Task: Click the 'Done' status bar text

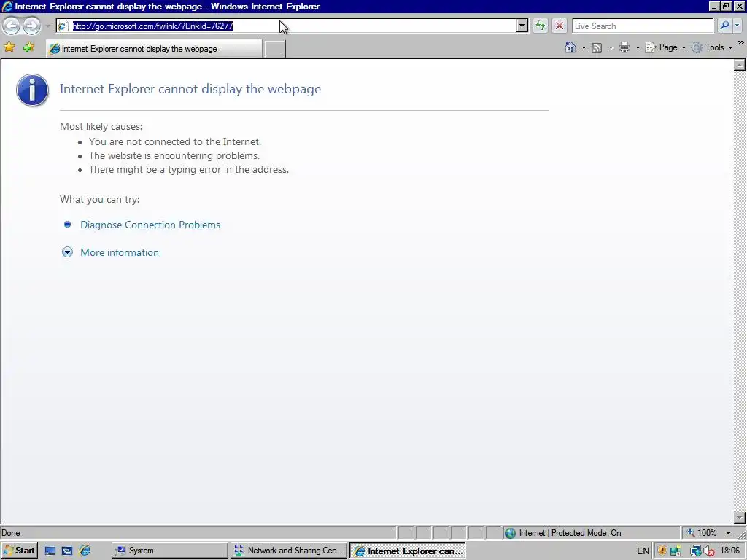Action: coord(10,533)
